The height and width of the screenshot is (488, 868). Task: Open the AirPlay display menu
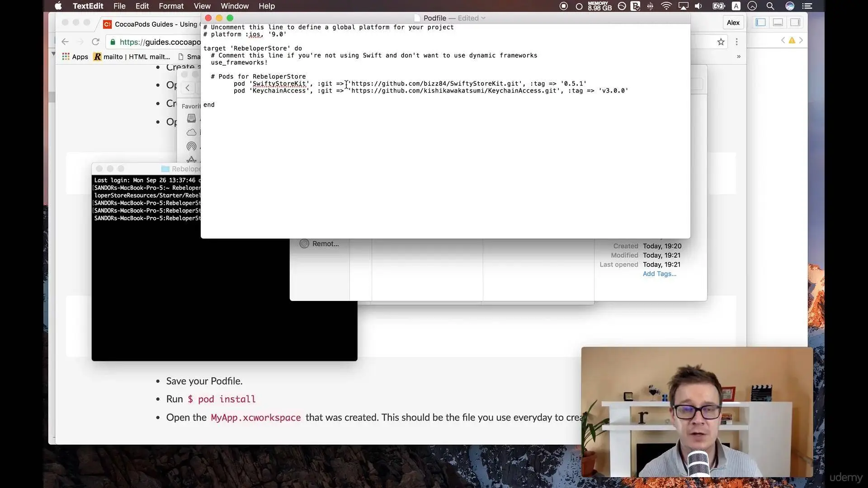click(683, 6)
